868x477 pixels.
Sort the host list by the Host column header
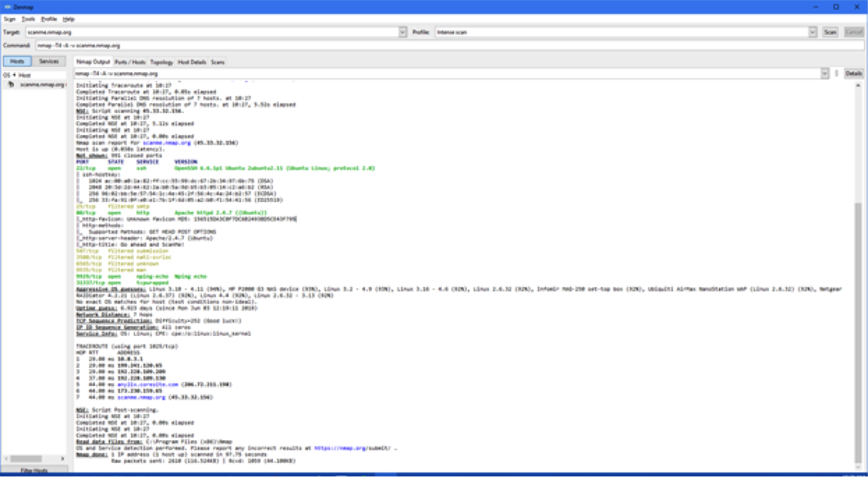click(24, 75)
